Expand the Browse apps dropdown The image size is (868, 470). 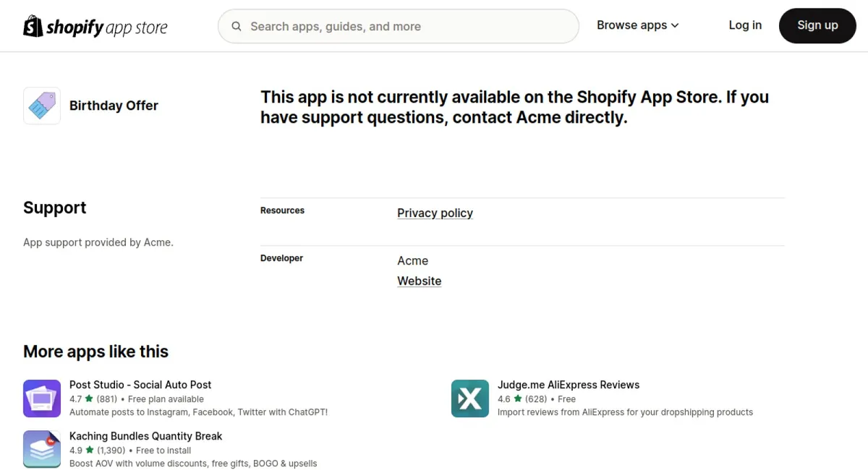tap(631, 25)
